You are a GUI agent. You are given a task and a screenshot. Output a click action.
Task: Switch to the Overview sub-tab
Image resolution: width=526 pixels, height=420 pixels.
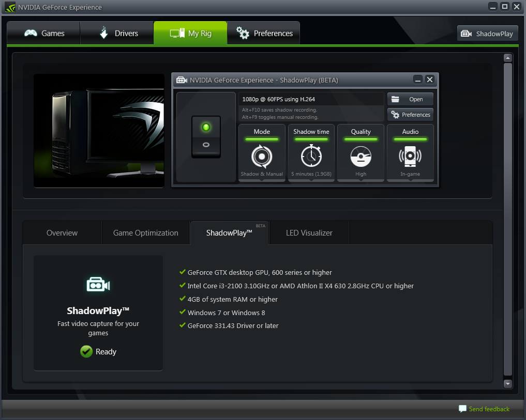pyautogui.click(x=62, y=233)
